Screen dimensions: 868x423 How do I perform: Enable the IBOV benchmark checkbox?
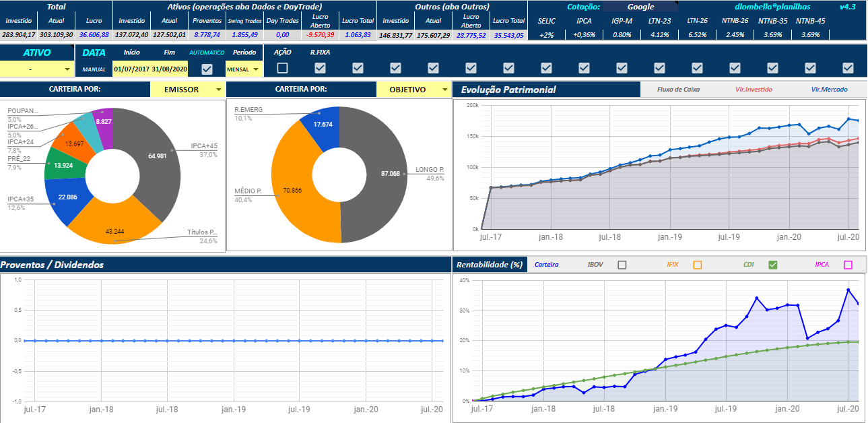click(622, 265)
